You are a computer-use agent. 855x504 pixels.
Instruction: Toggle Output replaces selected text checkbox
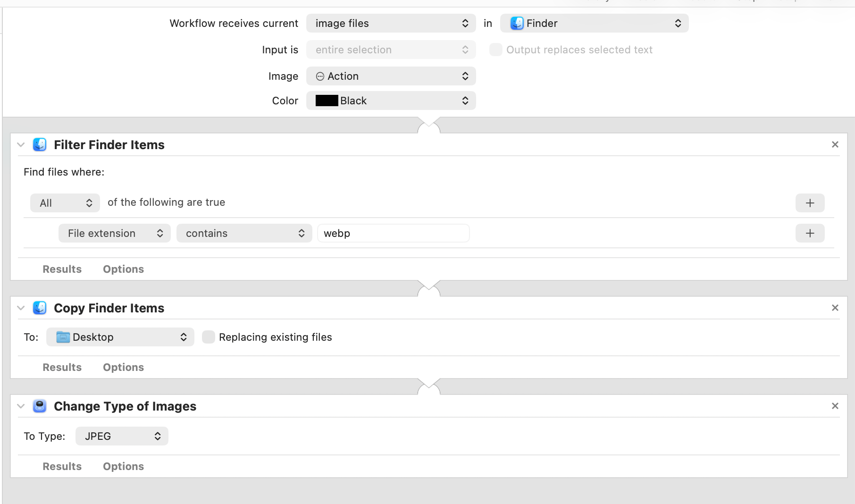point(495,50)
